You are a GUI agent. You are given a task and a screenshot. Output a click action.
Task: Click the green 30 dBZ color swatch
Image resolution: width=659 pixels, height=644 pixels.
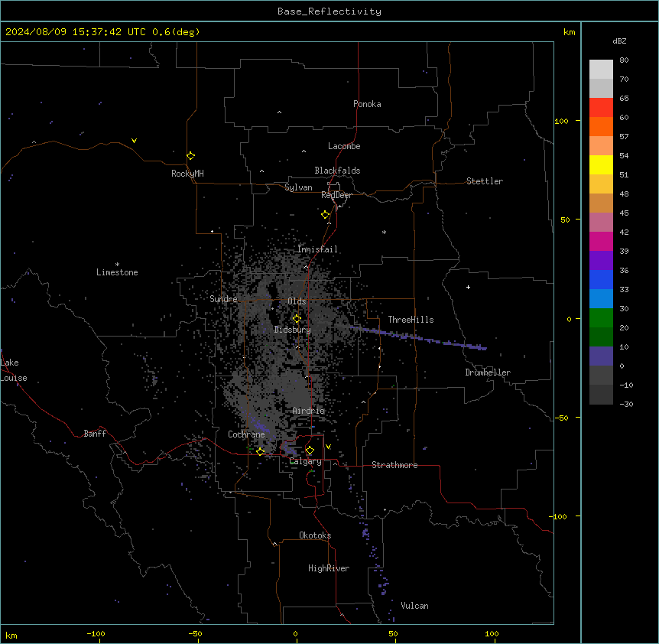[601, 318]
